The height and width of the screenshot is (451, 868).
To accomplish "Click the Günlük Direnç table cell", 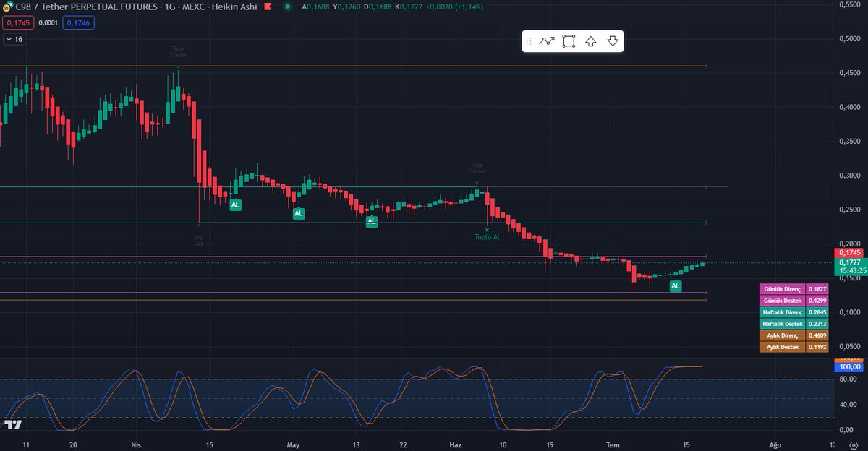I will (x=783, y=289).
